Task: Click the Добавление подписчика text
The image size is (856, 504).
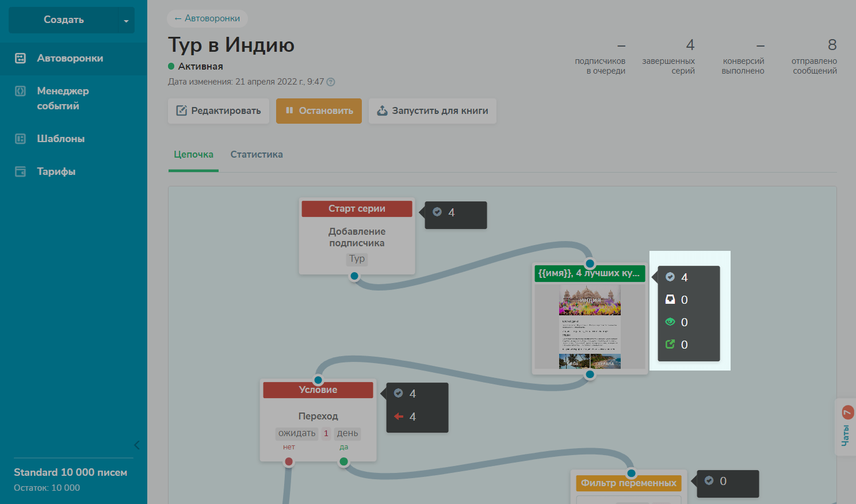Action: (357, 237)
